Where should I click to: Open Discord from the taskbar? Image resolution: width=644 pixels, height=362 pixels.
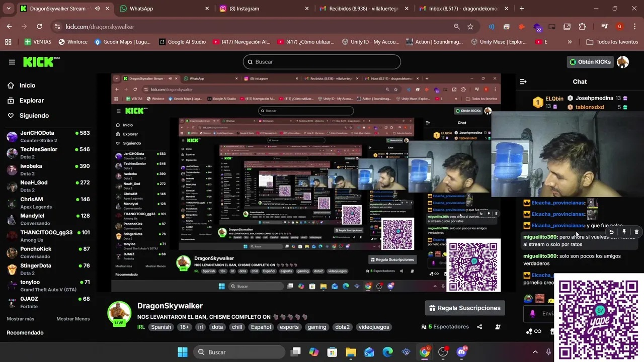coord(461,352)
